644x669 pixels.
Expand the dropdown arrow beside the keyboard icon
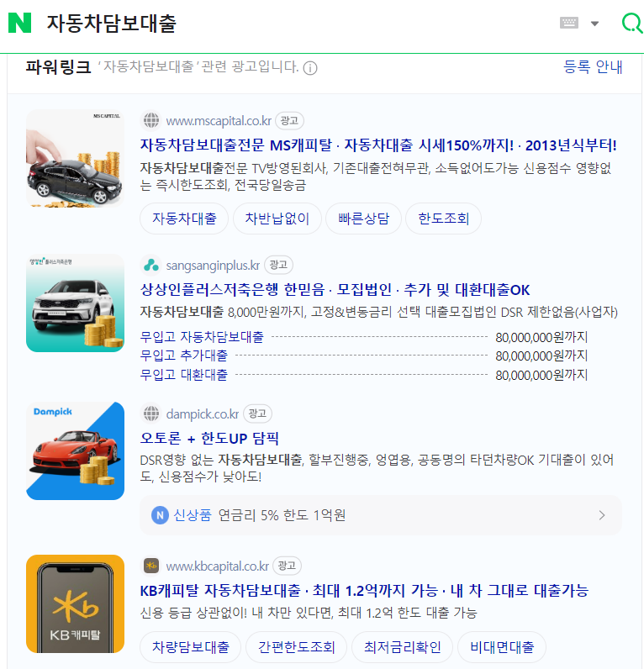594,24
